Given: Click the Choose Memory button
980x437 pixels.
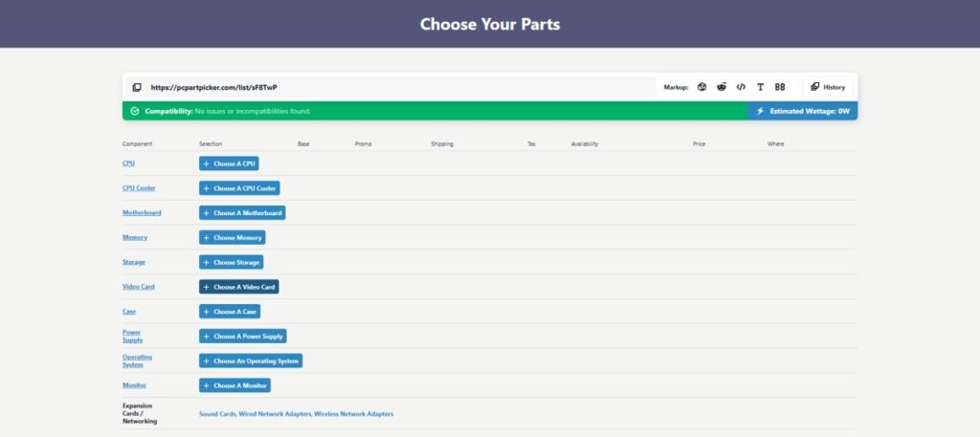Looking at the screenshot, I should coord(233,237).
